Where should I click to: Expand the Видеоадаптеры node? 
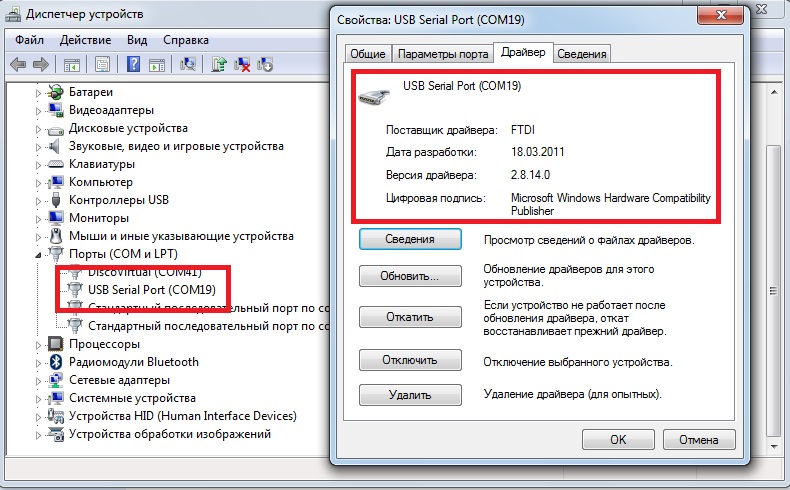coord(39,111)
